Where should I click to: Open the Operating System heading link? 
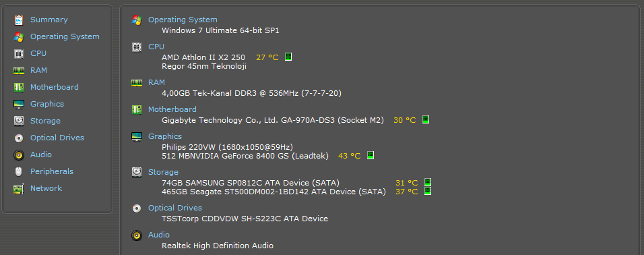pos(183,20)
